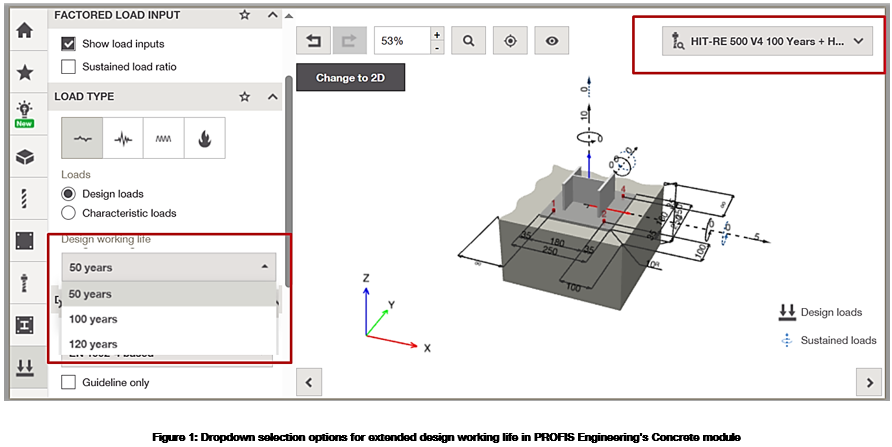Select the seismic load type icon
892x447 pixels.
coord(123,138)
